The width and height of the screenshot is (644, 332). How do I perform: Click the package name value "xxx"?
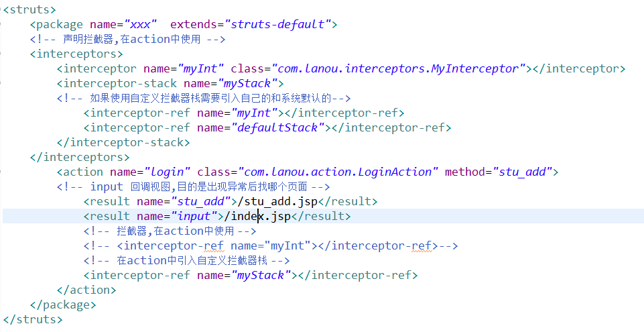141,24
